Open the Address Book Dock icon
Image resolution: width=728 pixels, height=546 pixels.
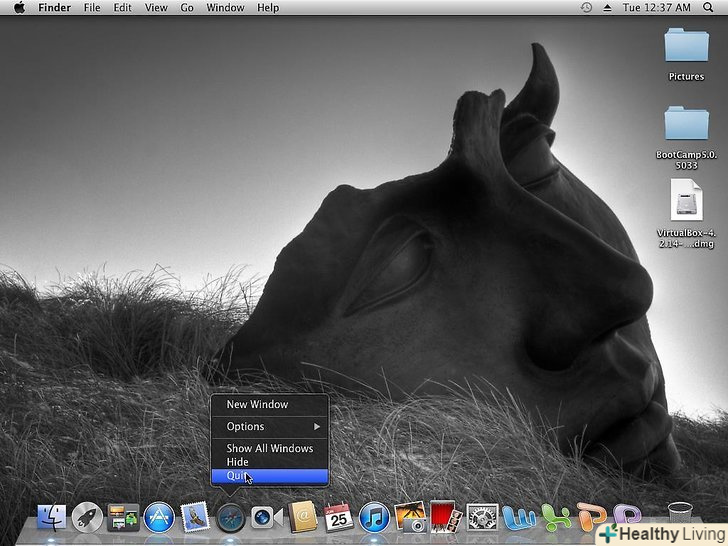[x=302, y=517]
